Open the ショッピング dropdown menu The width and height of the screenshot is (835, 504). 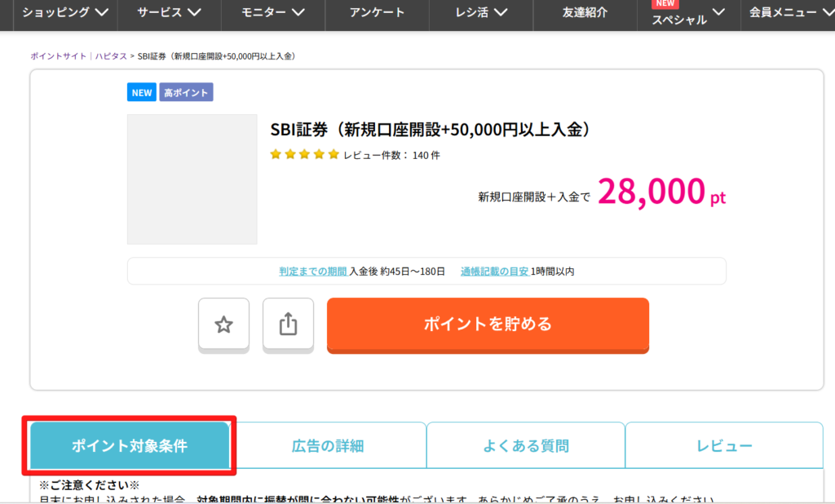coord(65,12)
